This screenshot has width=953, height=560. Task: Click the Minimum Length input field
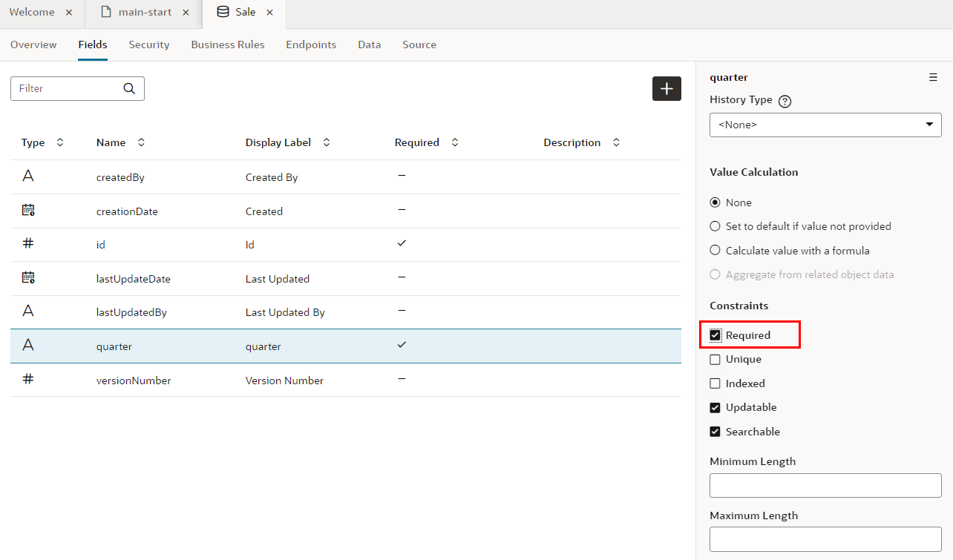coord(825,486)
